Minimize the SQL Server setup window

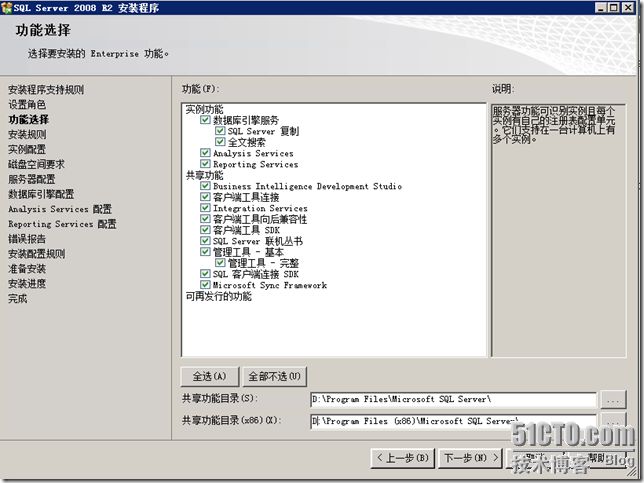tap(601, 7)
